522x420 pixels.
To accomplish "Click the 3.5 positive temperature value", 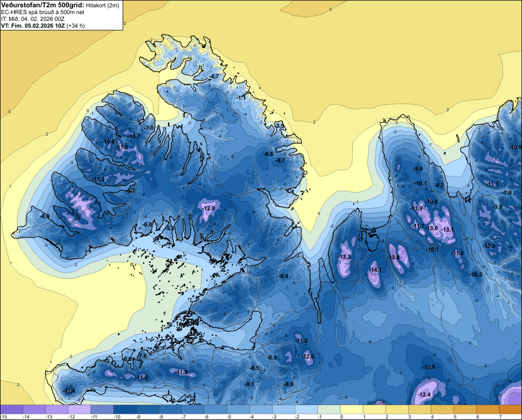I will [280, 126].
